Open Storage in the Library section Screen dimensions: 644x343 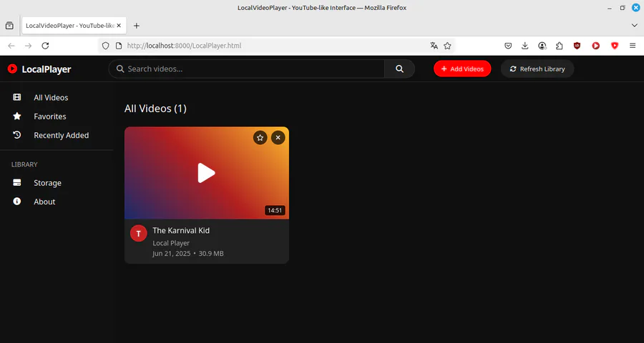[57, 183]
